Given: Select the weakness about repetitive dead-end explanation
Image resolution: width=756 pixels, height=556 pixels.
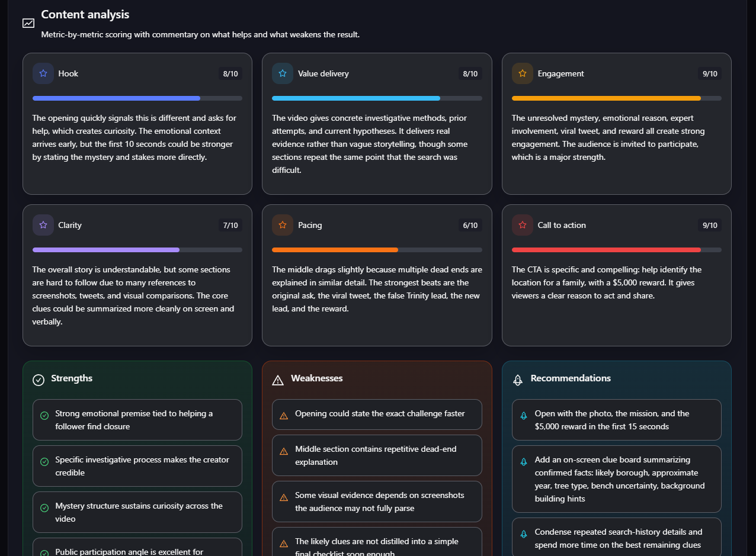Looking at the screenshot, I should (377, 455).
